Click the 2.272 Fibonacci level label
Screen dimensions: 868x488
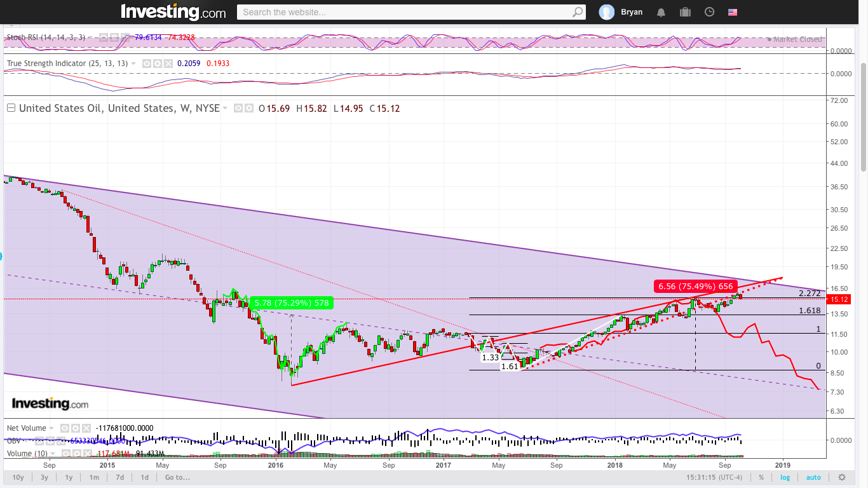(810, 293)
